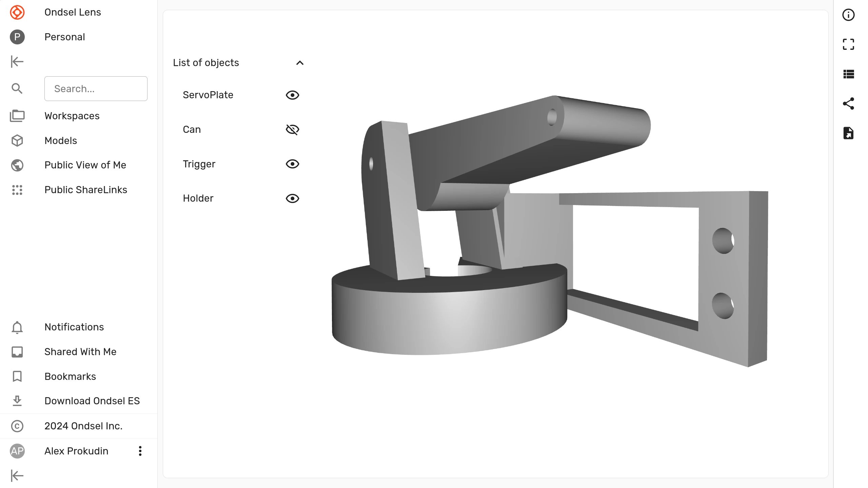Open Bookmarks collection
The image size is (868, 488).
70,376
